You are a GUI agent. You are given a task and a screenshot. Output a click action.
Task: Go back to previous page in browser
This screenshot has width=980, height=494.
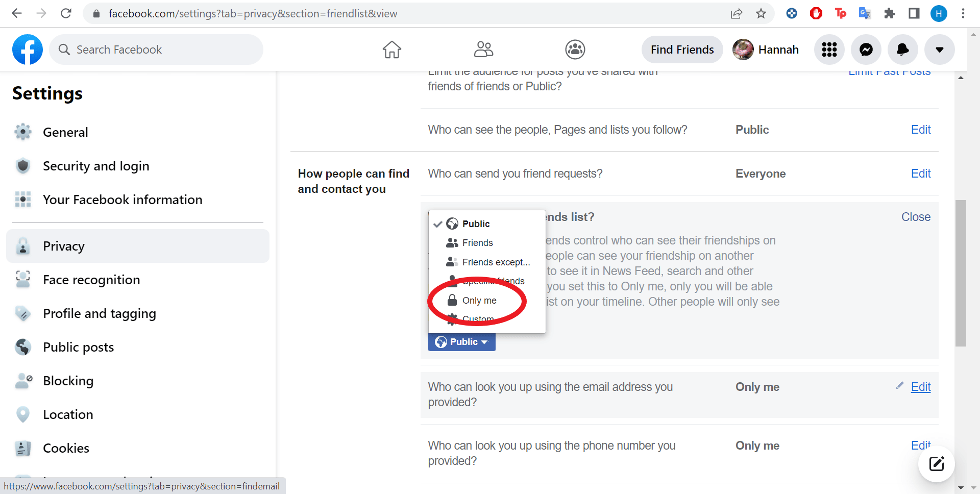pyautogui.click(x=17, y=13)
